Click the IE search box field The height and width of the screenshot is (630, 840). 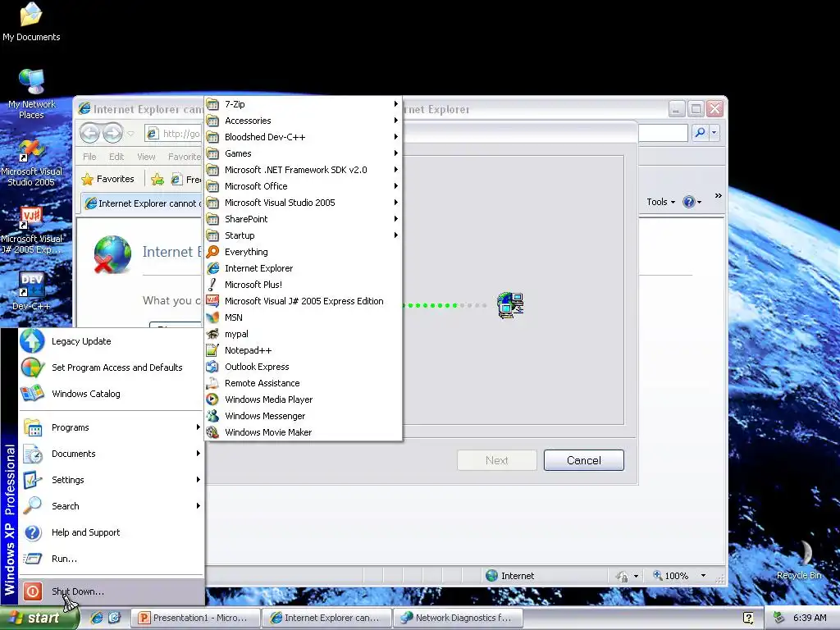pyautogui.click(x=663, y=132)
